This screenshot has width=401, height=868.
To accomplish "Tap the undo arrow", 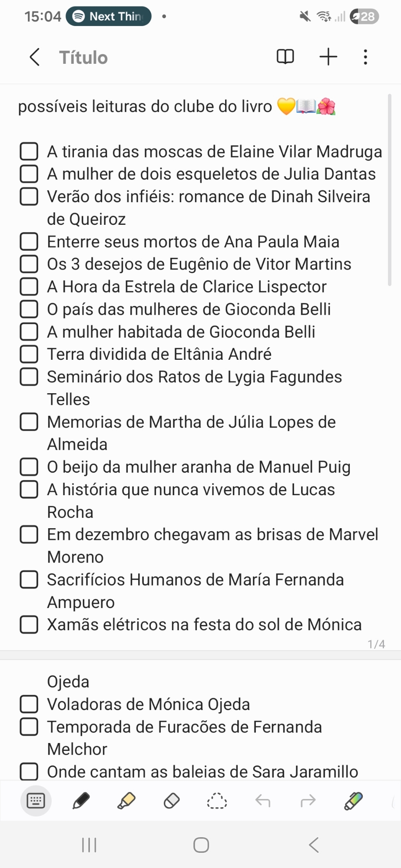I will click(262, 801).
